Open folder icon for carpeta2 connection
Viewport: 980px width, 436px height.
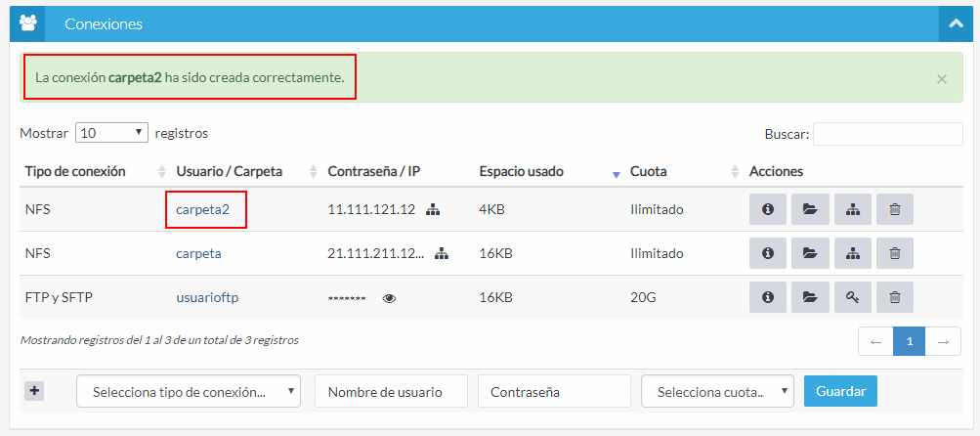coord(810,209)
